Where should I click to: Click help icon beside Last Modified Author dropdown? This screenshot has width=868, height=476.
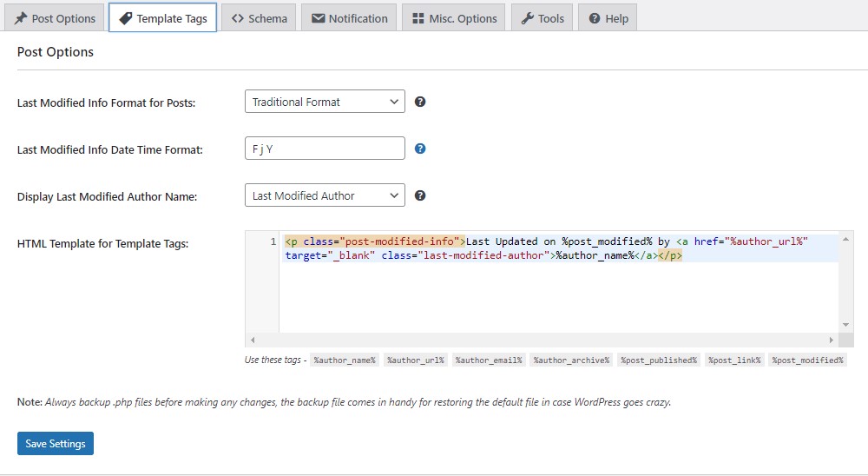[420, 195]
